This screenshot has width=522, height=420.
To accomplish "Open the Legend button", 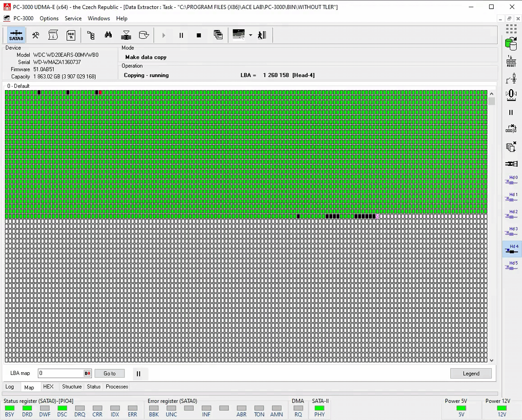I will coord(471,374).
